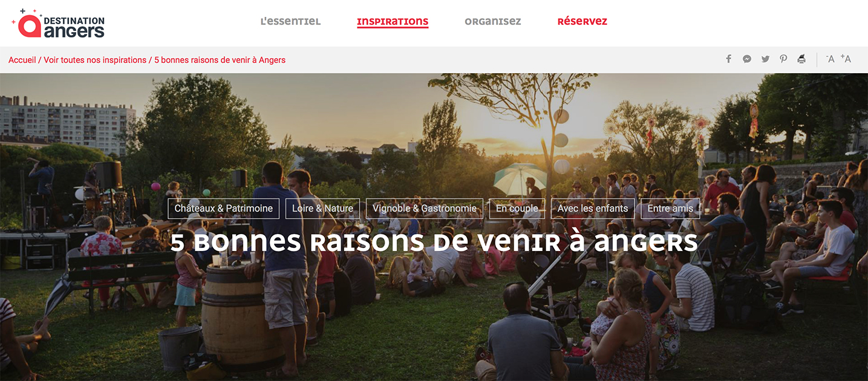Select Châteaux & Patrimoine tag
The height and width of the screenshot is (381, 868).
point(224,209)
